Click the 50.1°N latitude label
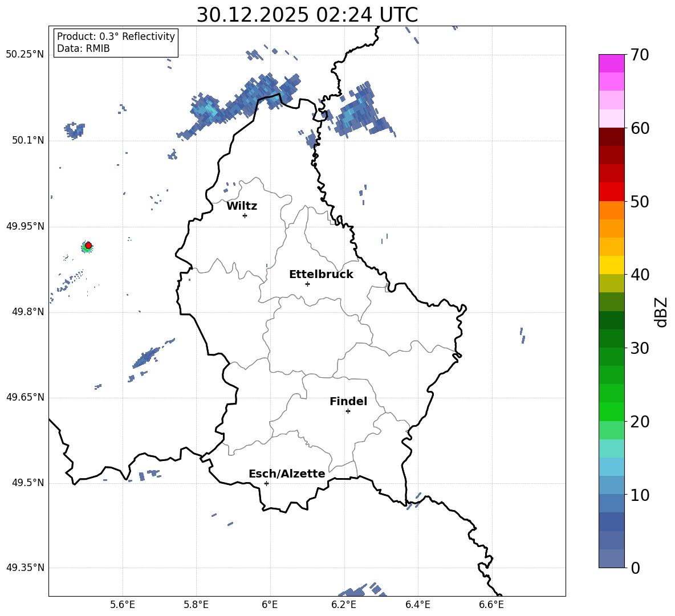Image resolution: width=675 pixels, height=616 pixels. [x=28, y=140]
